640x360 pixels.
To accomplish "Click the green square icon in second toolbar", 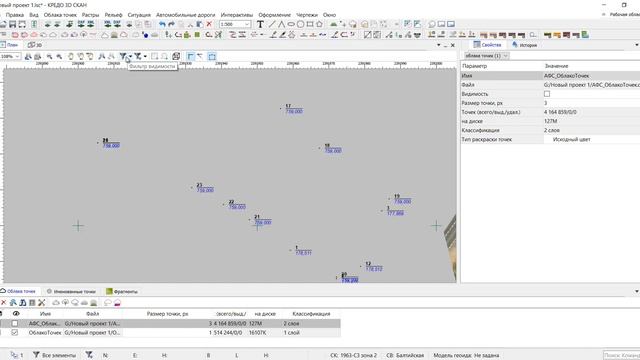I will 197,35.
